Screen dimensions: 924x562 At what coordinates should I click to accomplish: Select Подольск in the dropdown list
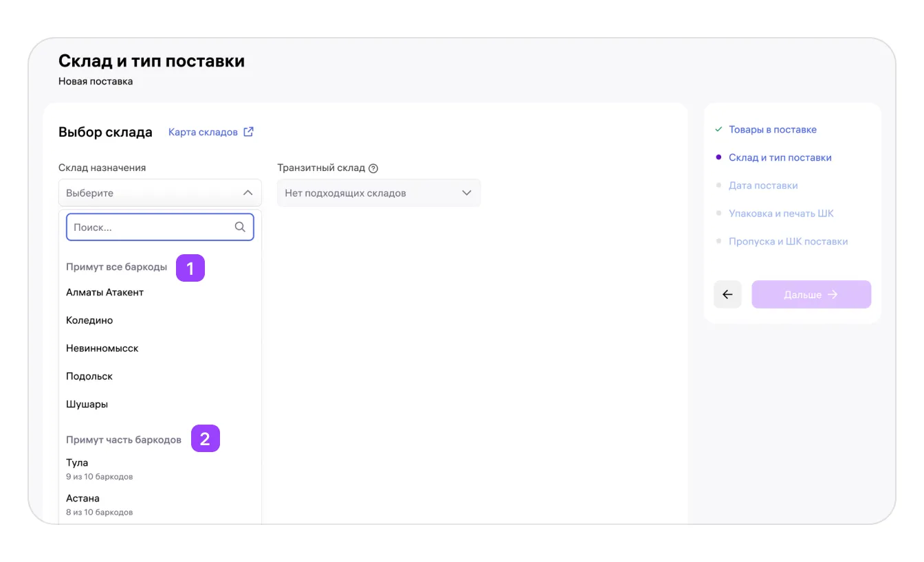[89, 376]
